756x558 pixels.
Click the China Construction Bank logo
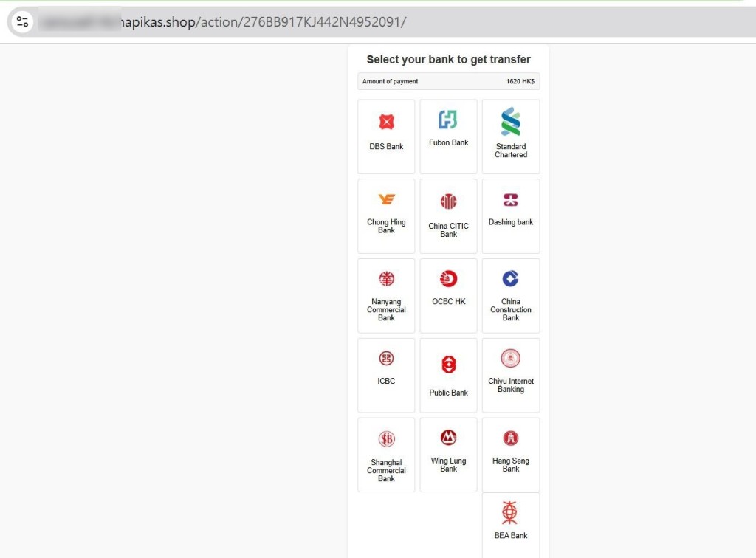[x=510, y=278]
